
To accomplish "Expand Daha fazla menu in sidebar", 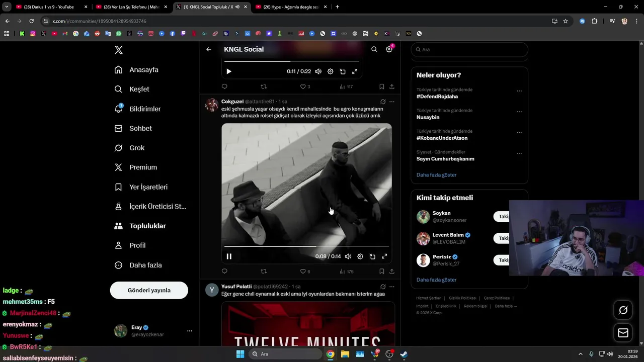I will (x=138, y=265).
